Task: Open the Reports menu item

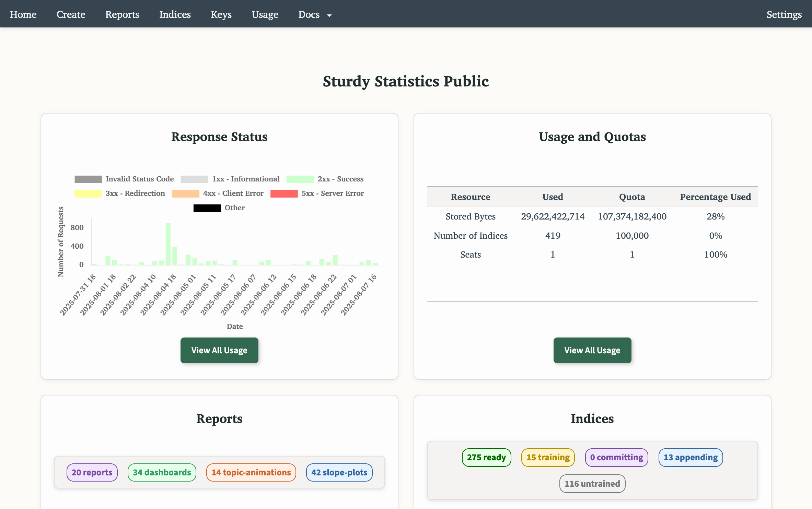Action: (x=122, y=14)
